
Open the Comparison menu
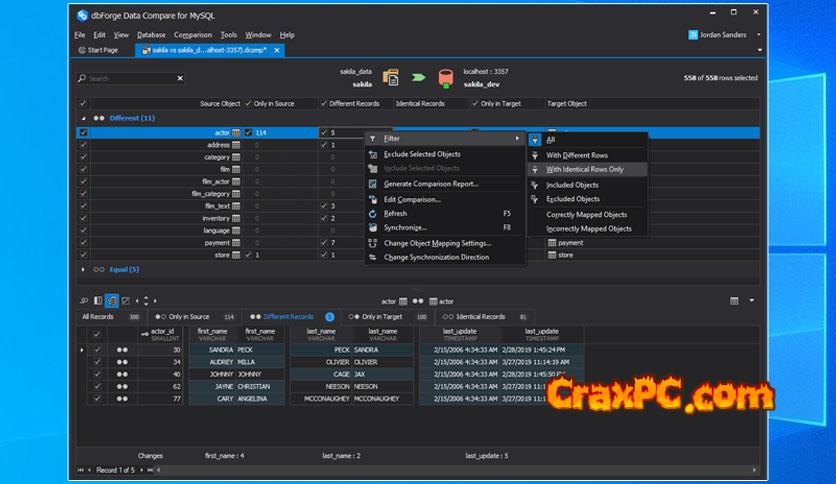[x=192, y=35]
